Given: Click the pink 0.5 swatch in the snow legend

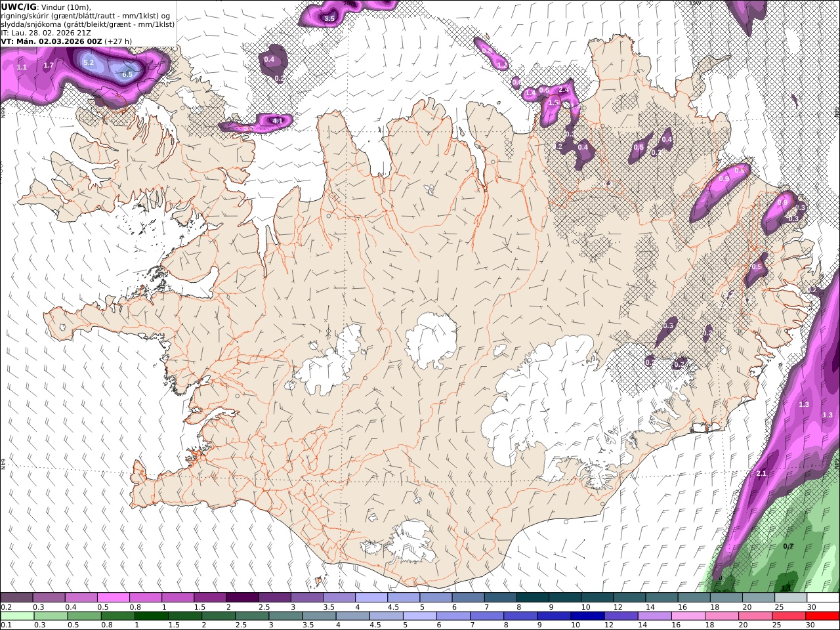Looking at the screenshot, I should point(113,598).
